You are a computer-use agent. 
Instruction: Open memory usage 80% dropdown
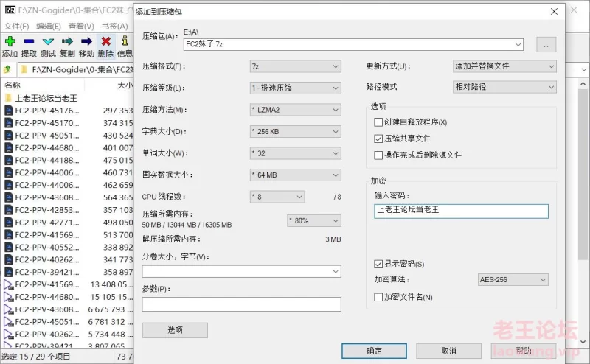[314, 221]
